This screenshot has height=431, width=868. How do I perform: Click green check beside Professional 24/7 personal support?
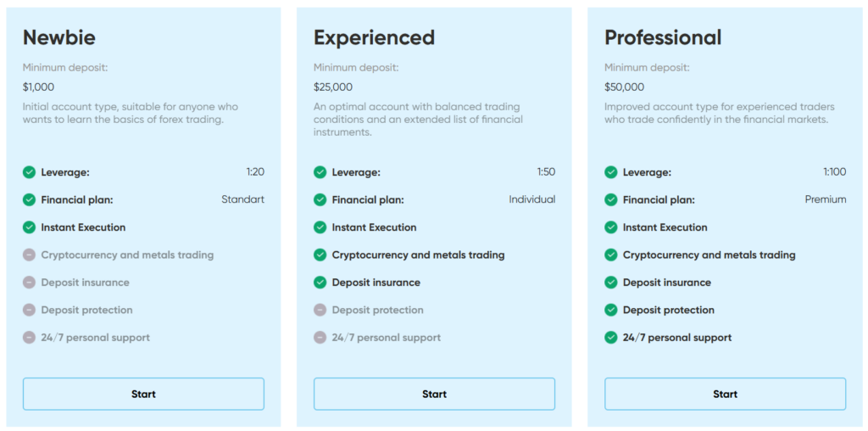tap(610, 338)
